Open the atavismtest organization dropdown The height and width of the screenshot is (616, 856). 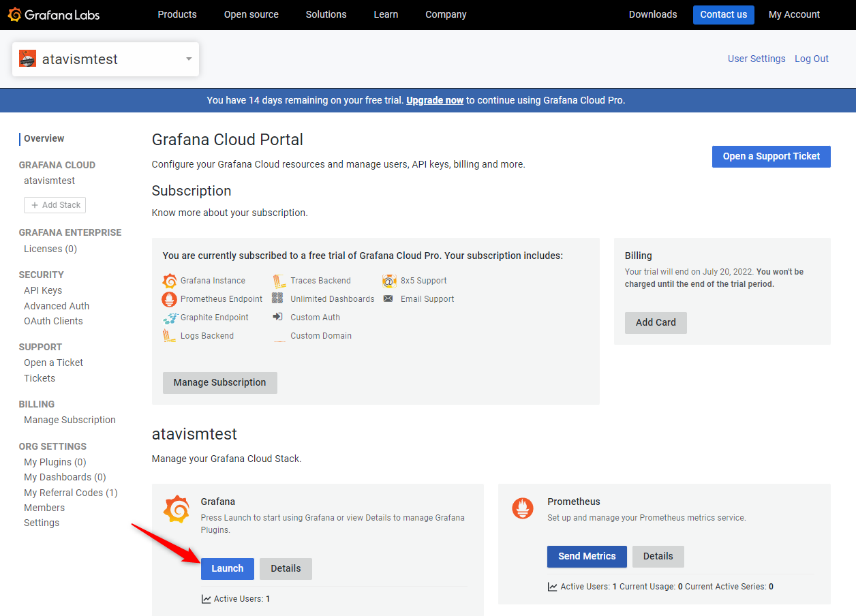point(189,59)
